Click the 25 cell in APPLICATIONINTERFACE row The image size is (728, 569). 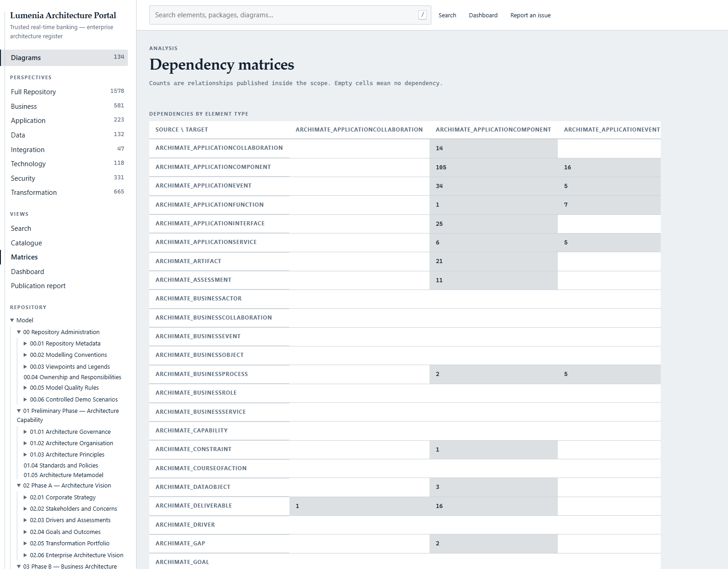[494, 224]
